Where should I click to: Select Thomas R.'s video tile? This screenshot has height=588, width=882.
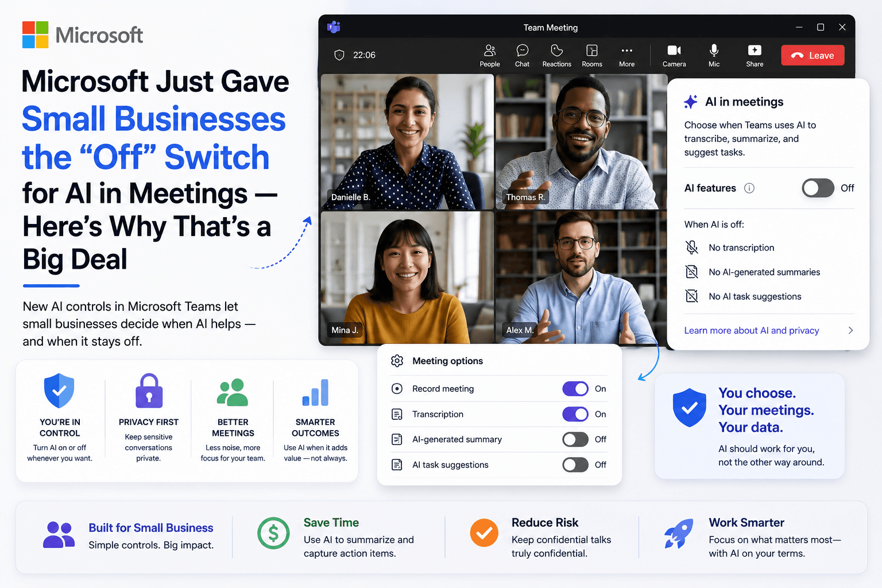(581, 142)
